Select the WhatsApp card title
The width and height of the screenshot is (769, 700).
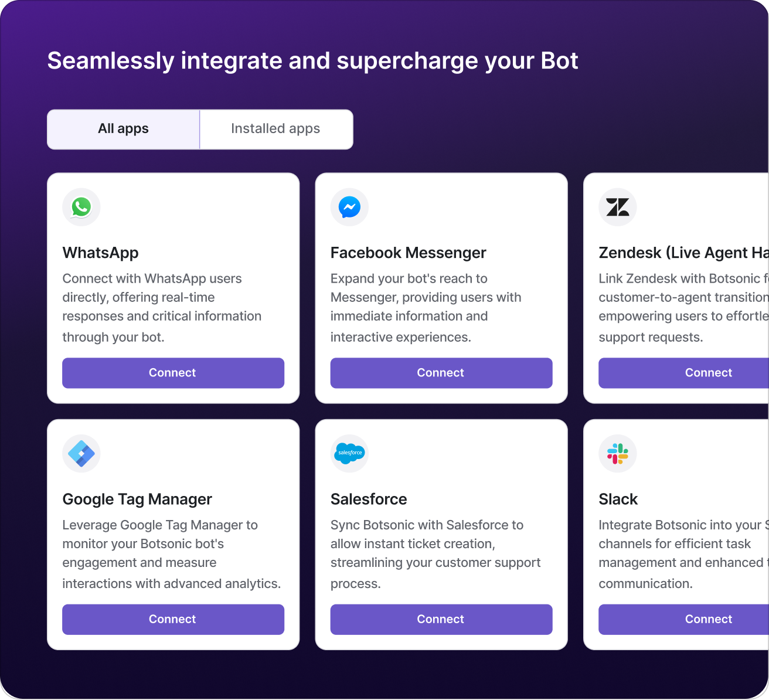click(100, 253)
